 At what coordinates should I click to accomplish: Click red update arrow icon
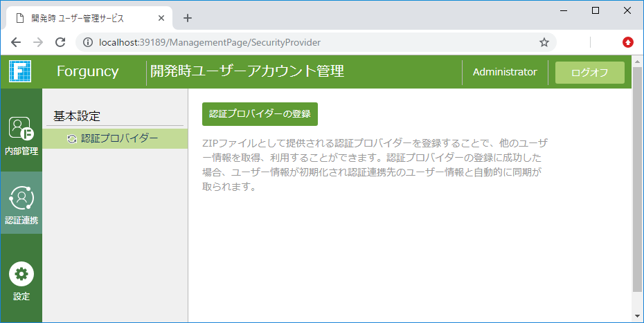628,42
